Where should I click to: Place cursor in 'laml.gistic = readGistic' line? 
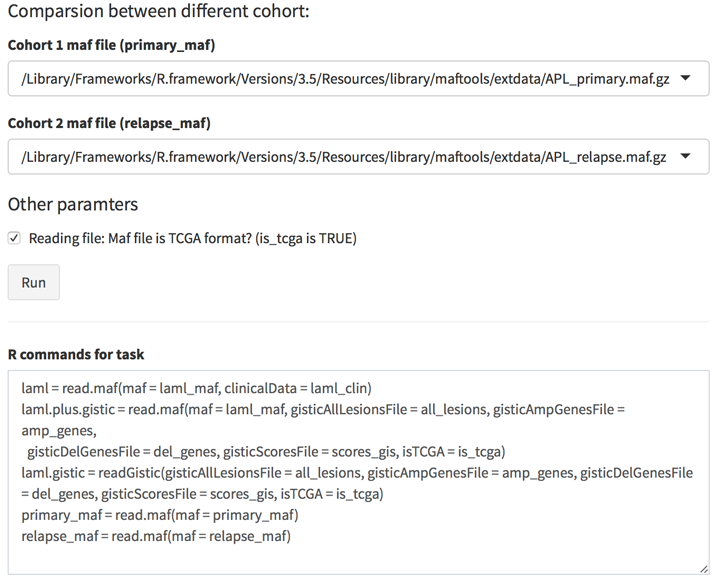(x=357, y=473)
